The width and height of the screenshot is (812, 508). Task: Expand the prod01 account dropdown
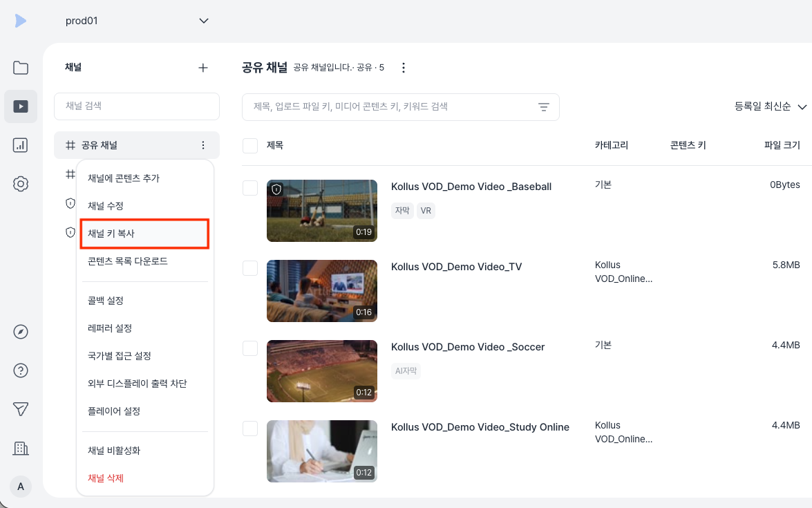tap(136, 21)
